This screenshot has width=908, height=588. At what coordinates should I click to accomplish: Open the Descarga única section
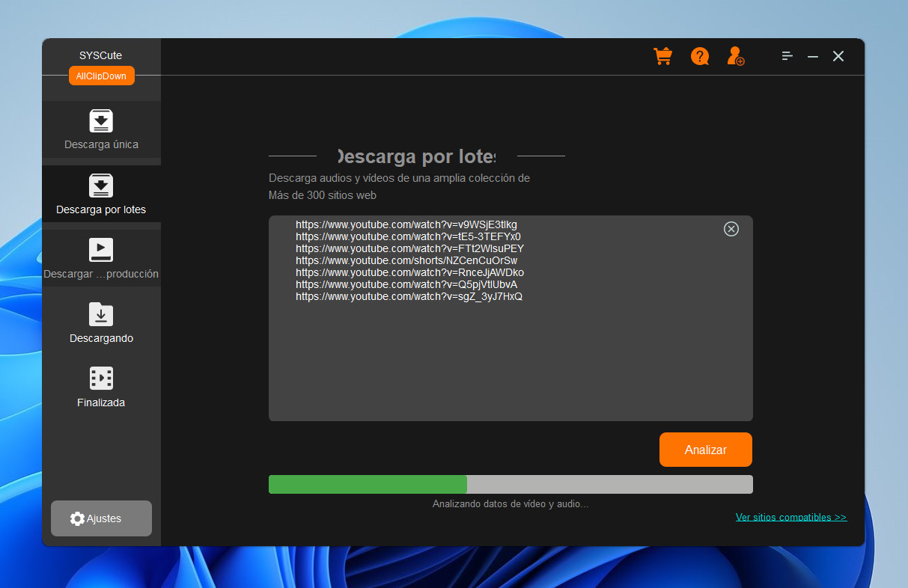(101, 129)
